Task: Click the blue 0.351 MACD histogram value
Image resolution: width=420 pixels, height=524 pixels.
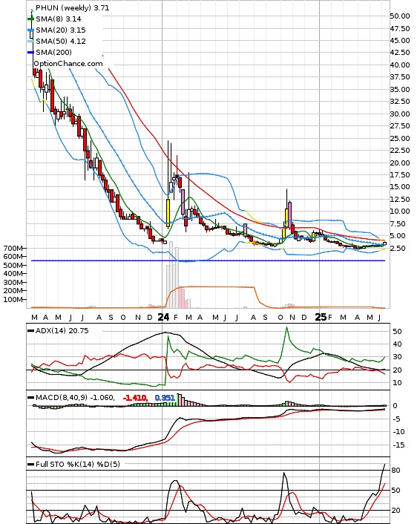Action: pos(165,398)
